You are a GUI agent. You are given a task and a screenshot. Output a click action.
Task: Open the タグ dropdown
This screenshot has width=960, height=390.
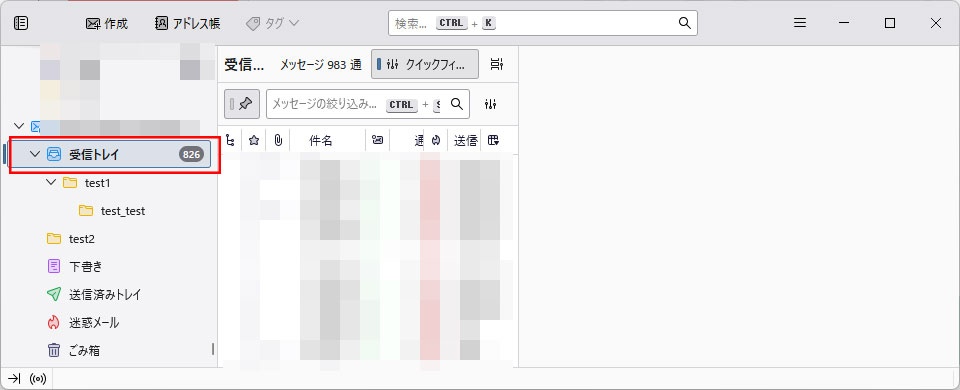click(x=272, y=24)
